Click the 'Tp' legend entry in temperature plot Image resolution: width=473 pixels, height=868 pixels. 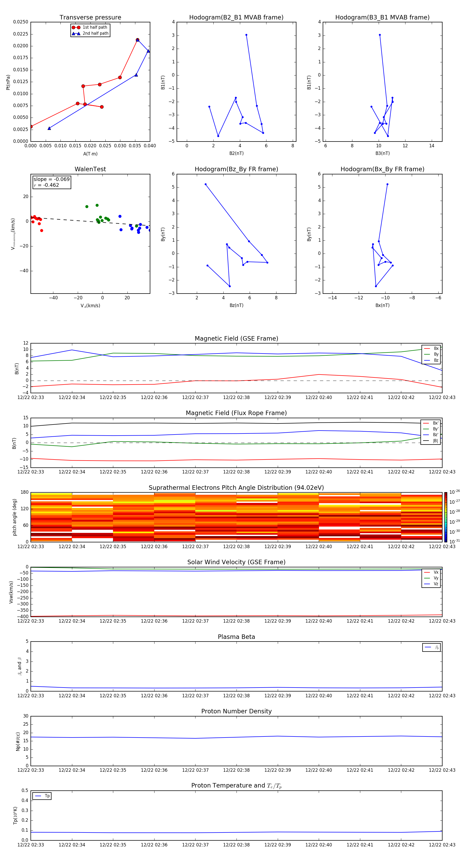tap(42, 796)
